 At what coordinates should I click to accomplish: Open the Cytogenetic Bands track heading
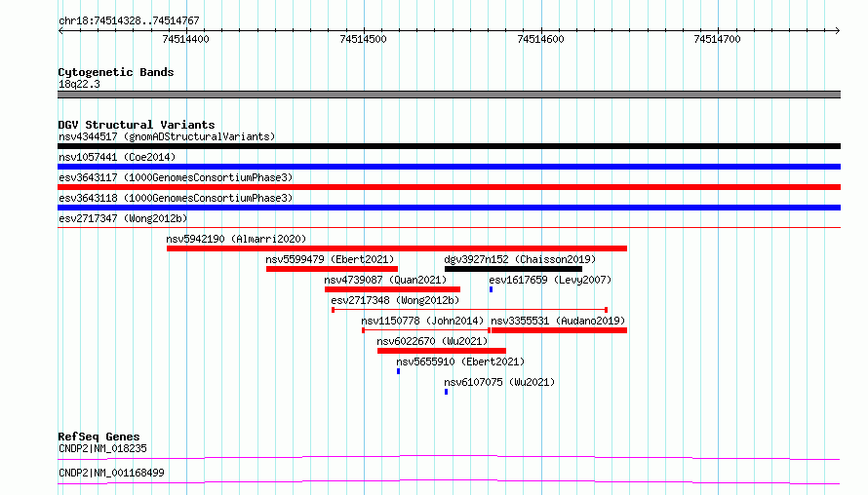point(116,72)
